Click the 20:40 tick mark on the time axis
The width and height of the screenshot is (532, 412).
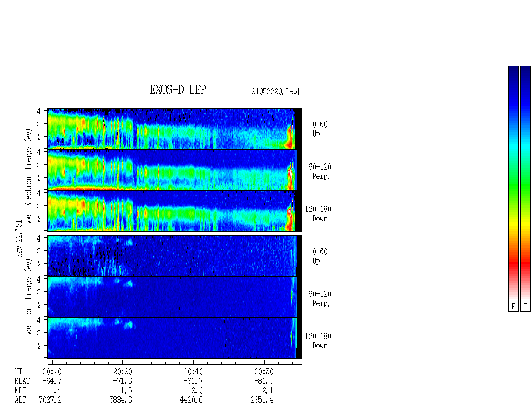(x=193, y=363)
